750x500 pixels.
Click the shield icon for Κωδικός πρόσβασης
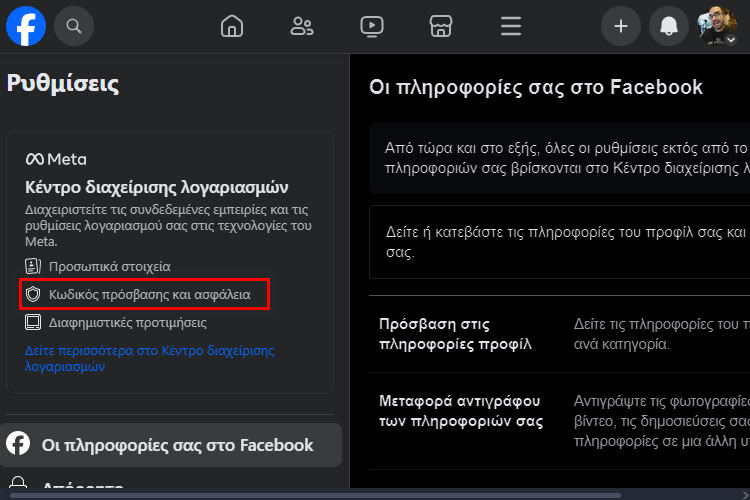(x=33, y=294)
